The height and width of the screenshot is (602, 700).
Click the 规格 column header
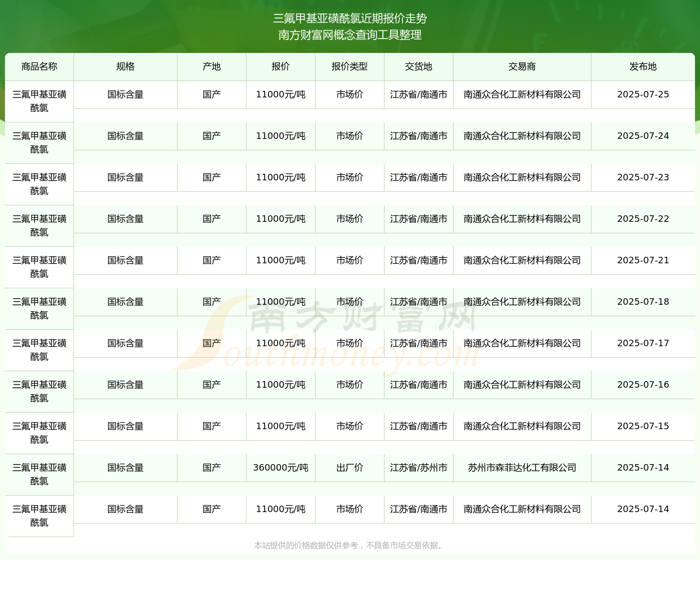pos(125,66)
